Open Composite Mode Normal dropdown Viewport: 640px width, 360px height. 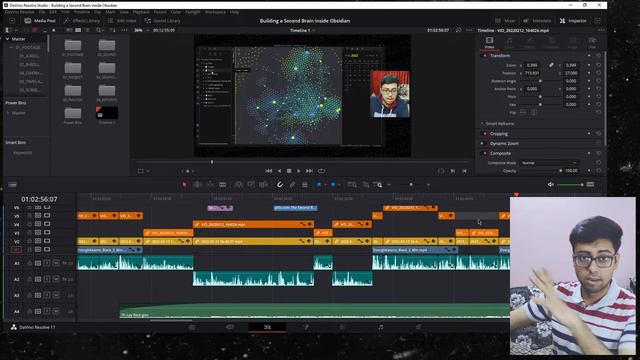pos(549,163)
